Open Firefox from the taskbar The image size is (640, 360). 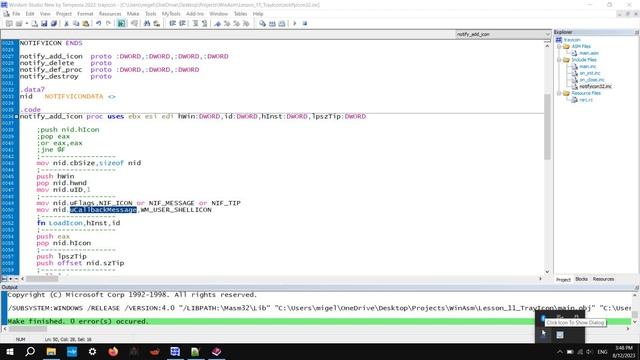pyautogui.click(x=113, y=351)
